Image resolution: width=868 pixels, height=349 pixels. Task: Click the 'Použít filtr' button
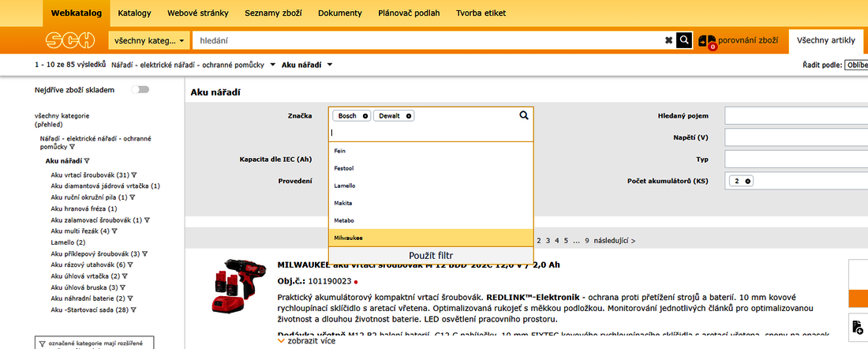coord(431,255)
